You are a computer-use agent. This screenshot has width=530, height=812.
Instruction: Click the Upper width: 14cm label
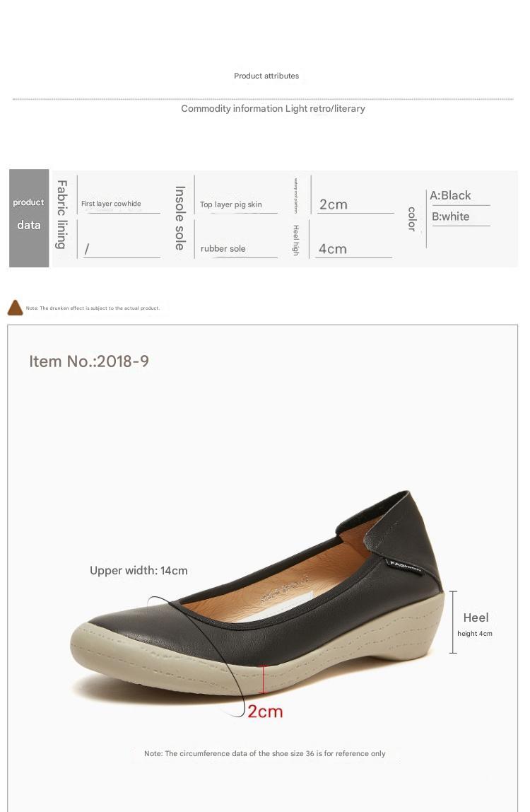[139, 571]
